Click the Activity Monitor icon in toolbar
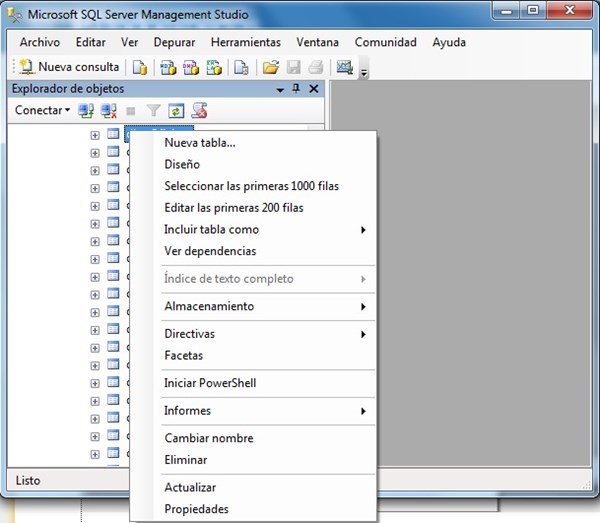Viewport: 600px width, 523px height. pos(345,67)
